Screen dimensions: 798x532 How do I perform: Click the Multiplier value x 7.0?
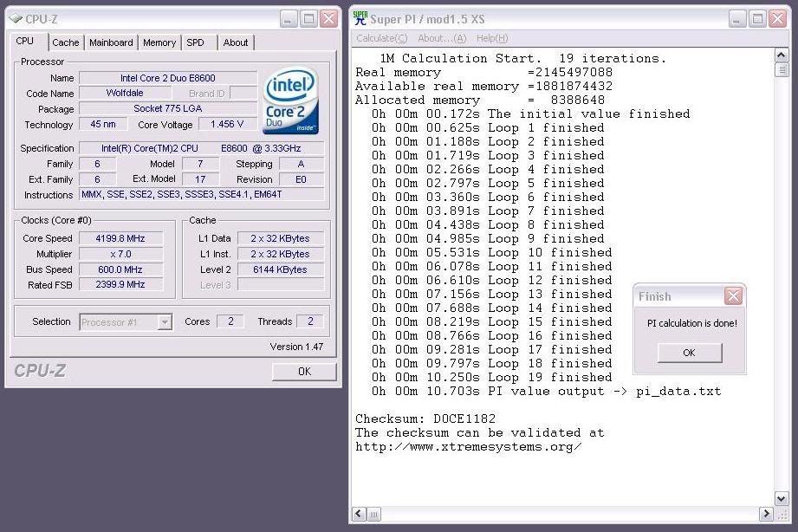pyautogui.click(x=120, y=254)
